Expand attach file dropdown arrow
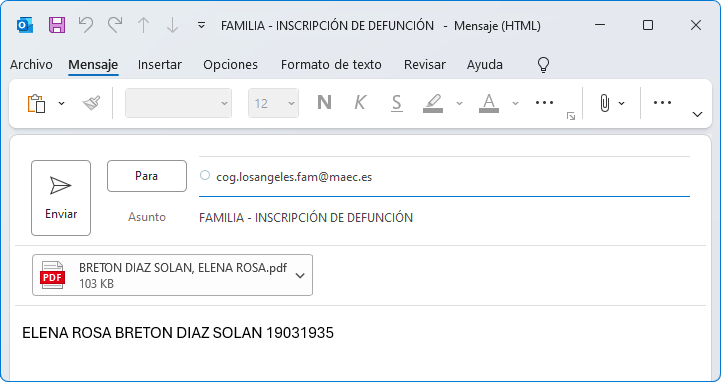This screenshot has width=721, height=382. coord(622,103)
